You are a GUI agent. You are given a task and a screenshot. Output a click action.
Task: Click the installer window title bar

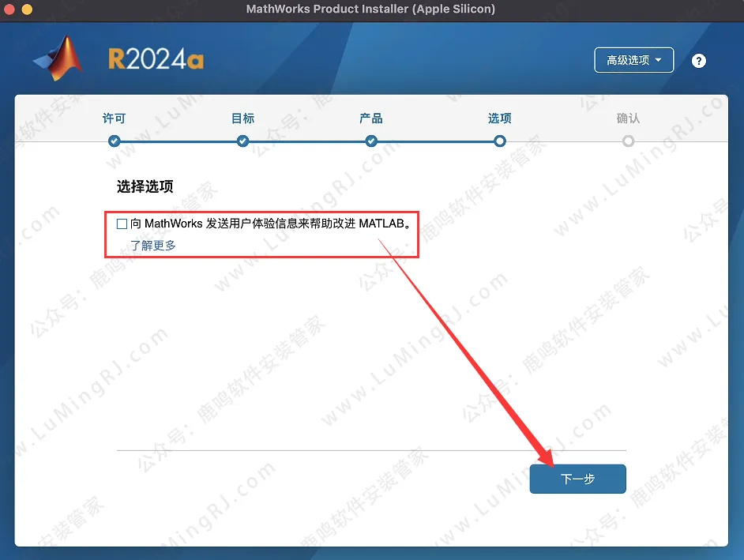pos(371,9)
